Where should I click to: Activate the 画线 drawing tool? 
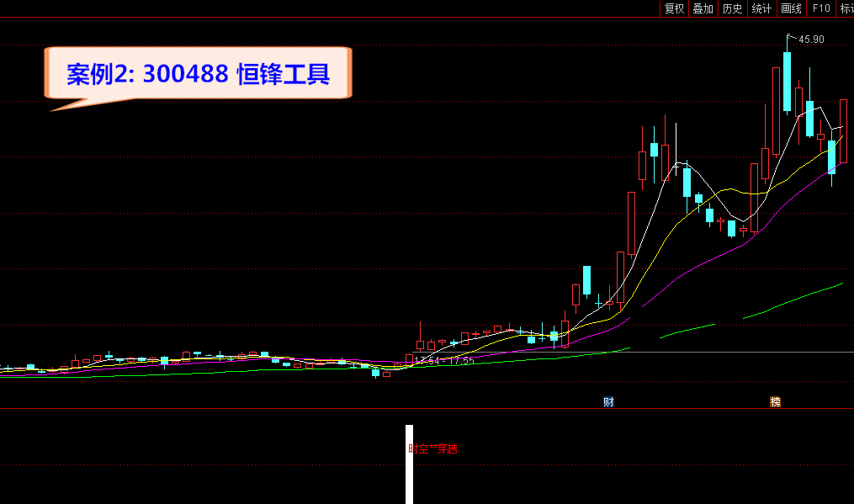click(x=792, y=8)
